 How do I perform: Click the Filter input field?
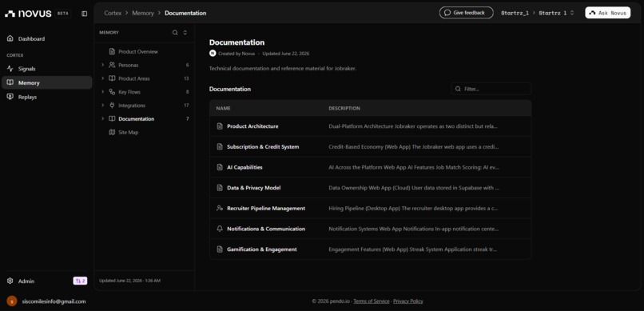[x=491, y=89]
